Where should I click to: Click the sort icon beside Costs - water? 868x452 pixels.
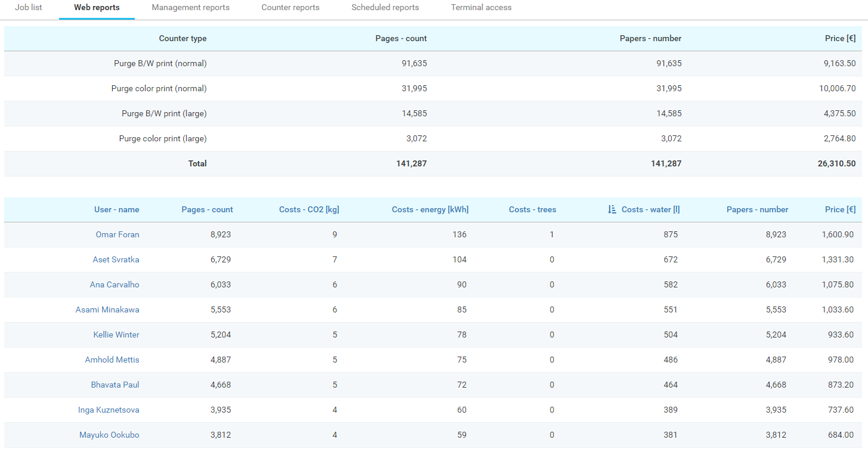(611, 209)
